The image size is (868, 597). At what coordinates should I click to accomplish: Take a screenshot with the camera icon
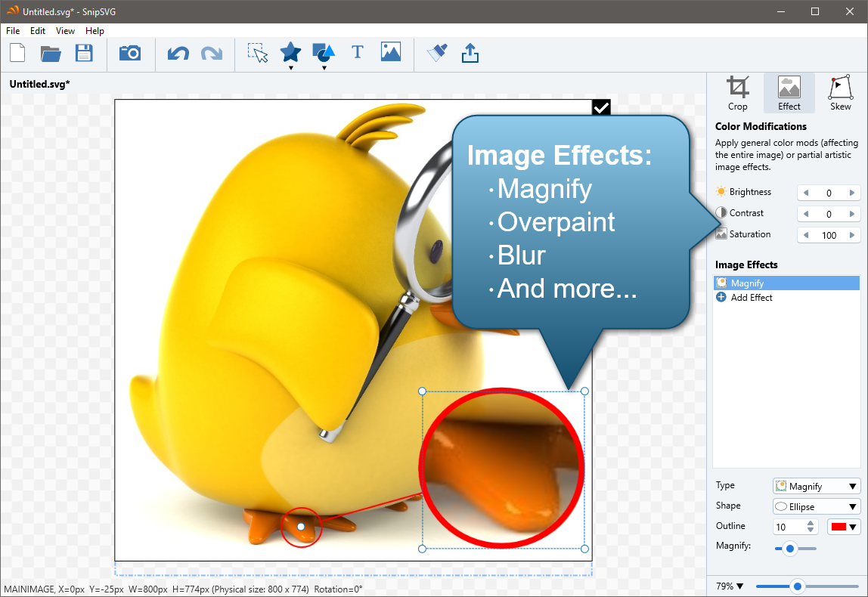pyautogui.click(x=130, y=53)
